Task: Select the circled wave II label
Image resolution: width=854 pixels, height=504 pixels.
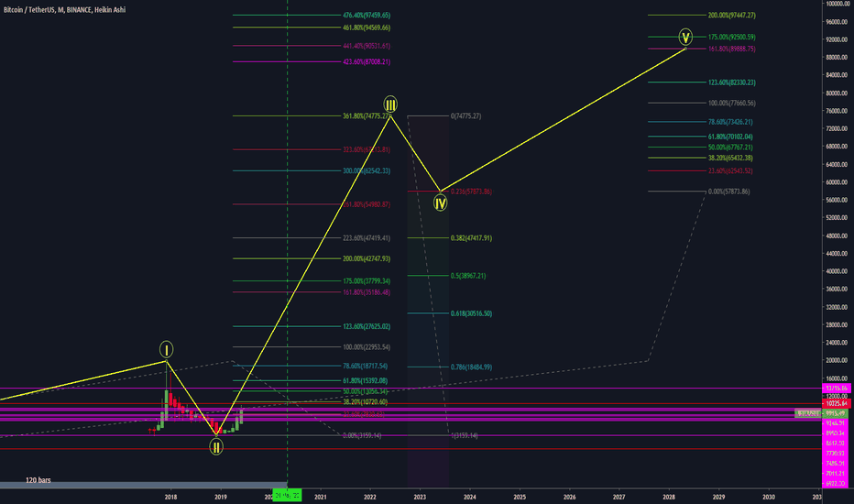Action: (216, 447)
